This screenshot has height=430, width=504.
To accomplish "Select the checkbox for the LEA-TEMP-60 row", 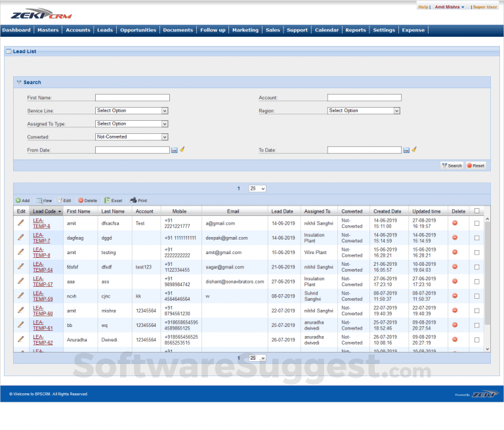I will [477, 311].
